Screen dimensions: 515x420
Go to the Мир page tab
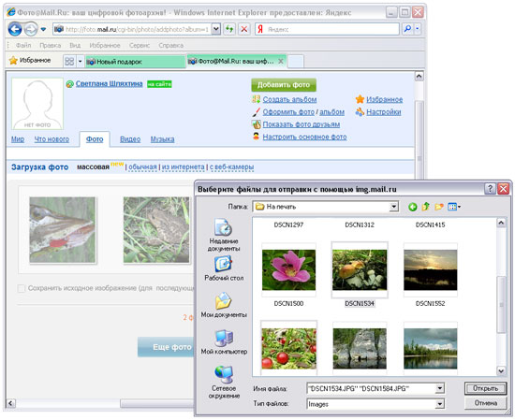[x=18, y=139]
